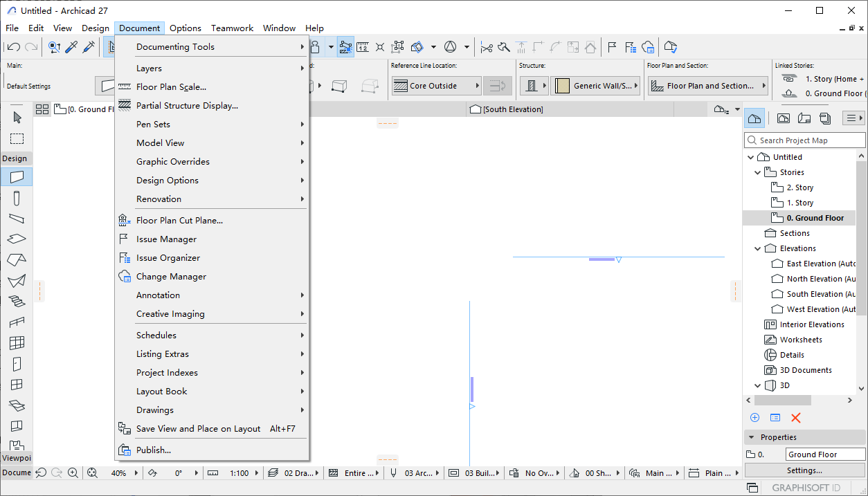Open the Teamwork menu
The width and height of the screenshot is (868, 496).
(232, 28)
